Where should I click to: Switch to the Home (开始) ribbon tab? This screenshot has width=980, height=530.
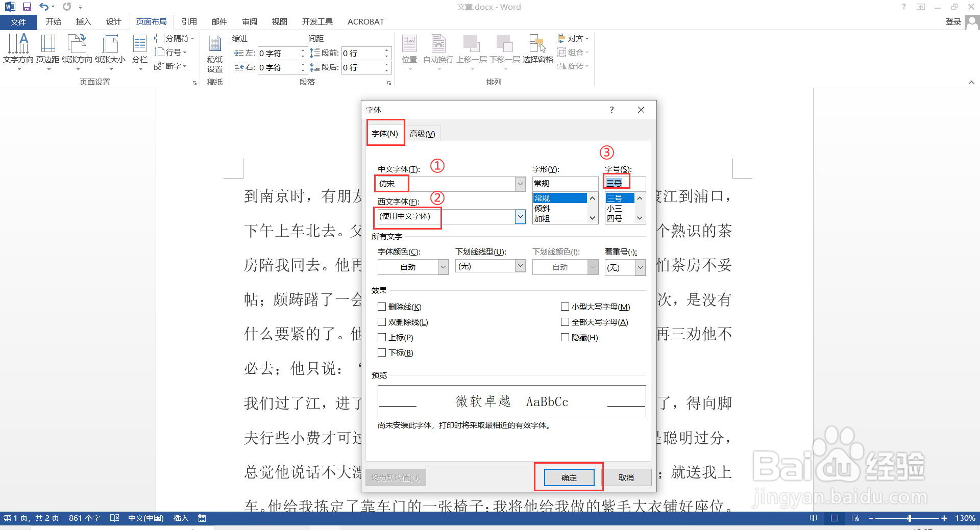pyautogui.click(x=53, y=21)
